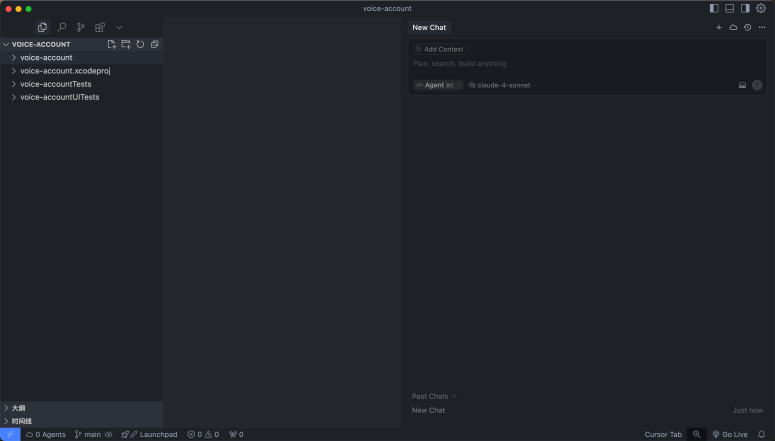Toggle the bottom panel layout
The image size is (775, 441).
pos(729,8)
